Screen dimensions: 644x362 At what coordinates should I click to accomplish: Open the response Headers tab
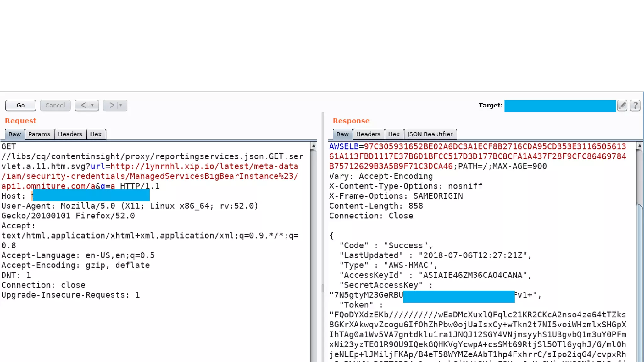click(x=368, y=134)
